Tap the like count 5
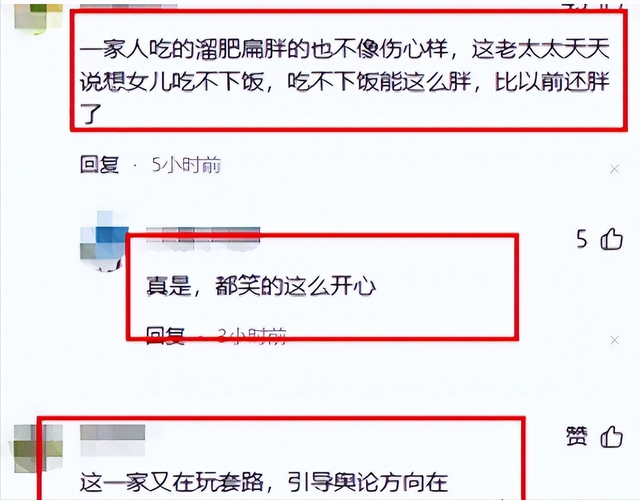The height and width of the screenshot is (500, 640). 582,239
